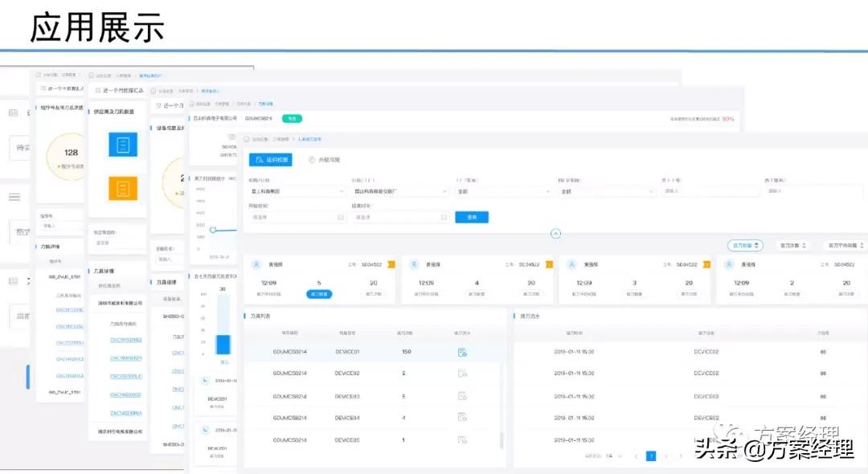Open the 昆山科森精密仪器厂 factory dropdown
The width and height of the screenshot is (868, 474).
click(399, 192)
